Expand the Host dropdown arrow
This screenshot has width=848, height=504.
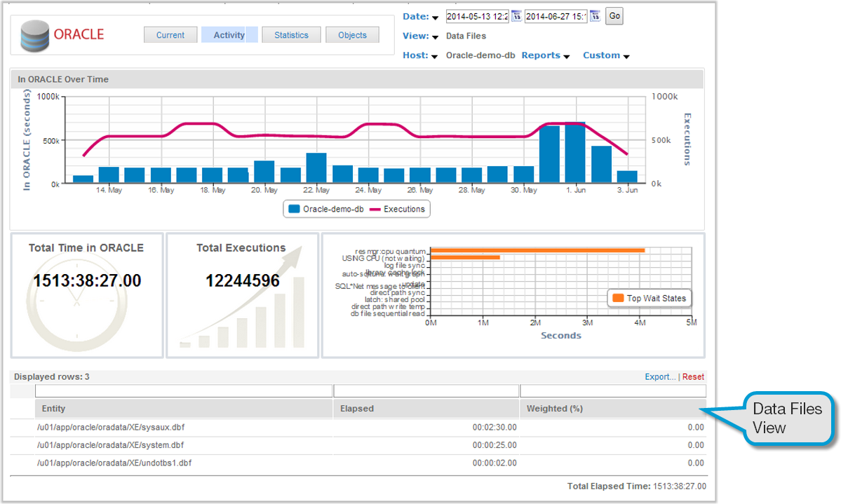pyautogui.click(x=435, y=57)
